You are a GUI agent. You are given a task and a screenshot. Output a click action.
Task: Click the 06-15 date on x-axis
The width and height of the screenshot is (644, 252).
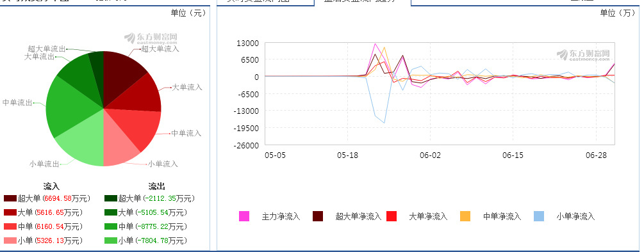pos(513,155)
